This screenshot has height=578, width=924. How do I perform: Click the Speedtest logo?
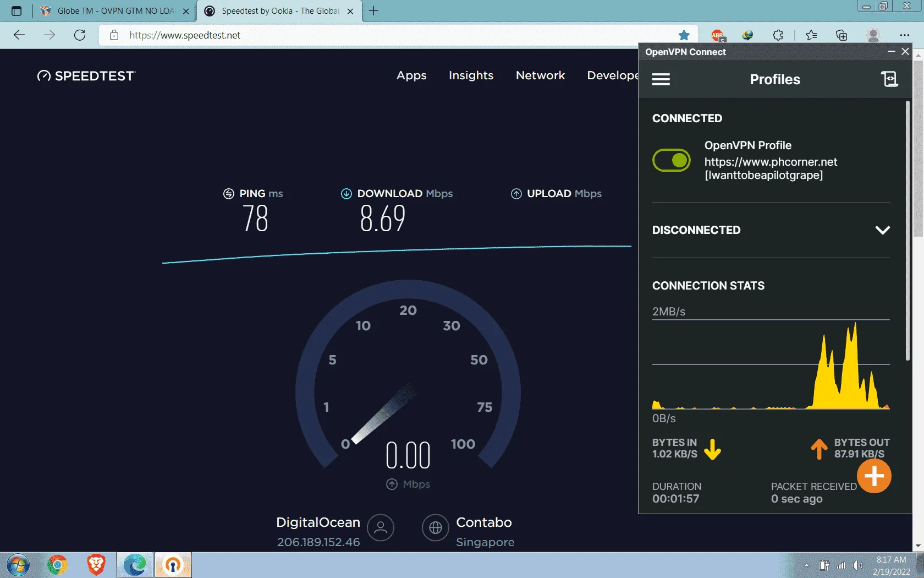pos(86,76)
